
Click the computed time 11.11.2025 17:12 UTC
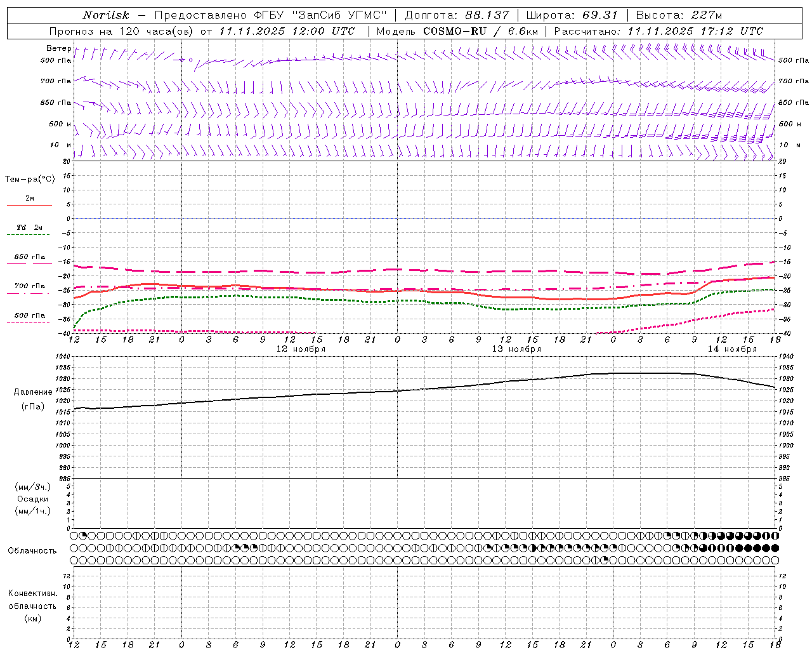point(695,31)
